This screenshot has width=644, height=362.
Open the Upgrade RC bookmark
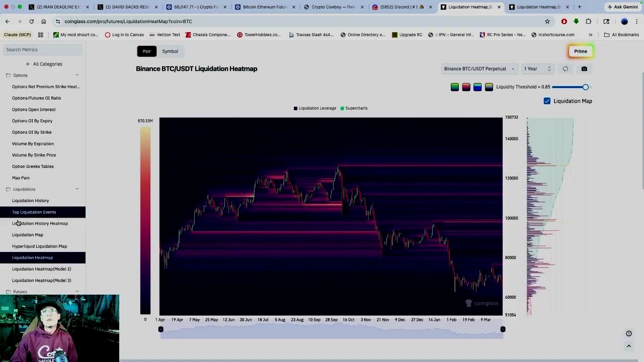click(407, 35)
